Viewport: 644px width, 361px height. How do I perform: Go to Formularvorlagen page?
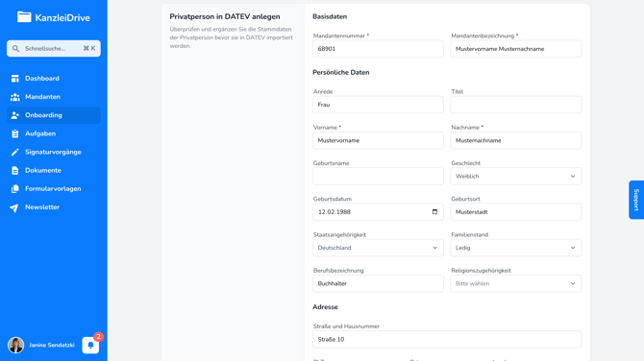[x=54, y=189]
